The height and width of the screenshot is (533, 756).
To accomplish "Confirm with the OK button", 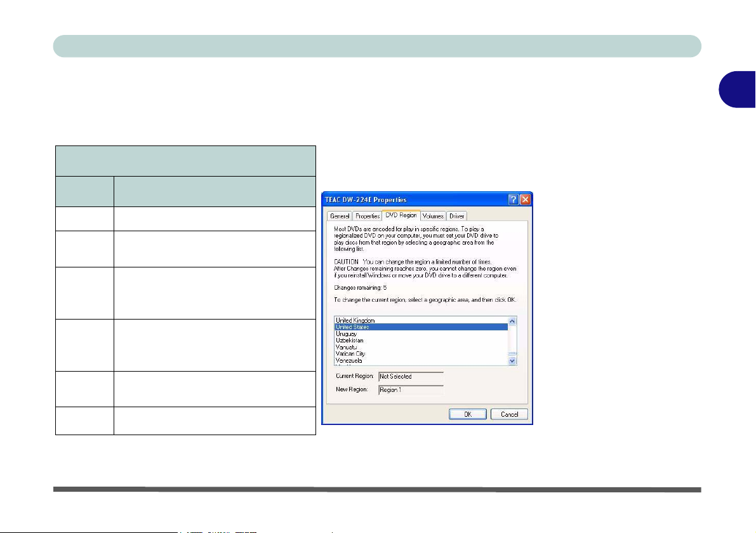I will pyautogui.click(x=468, y=414).
